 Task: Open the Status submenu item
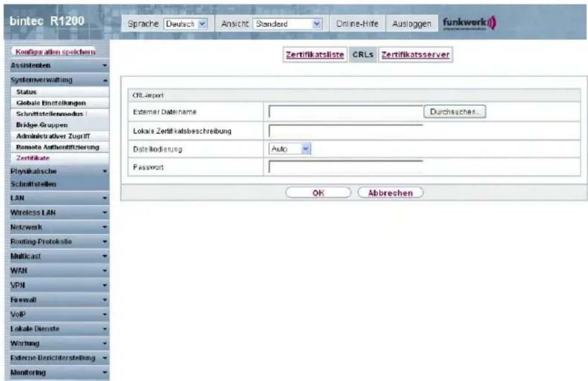pos(60,92)
